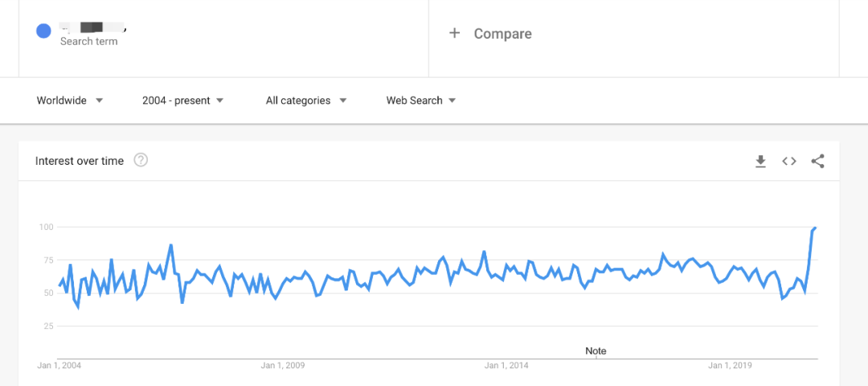Click the Jan 1, 2019 axis label
Screen dimensions: 868x386
click(730, 366)
